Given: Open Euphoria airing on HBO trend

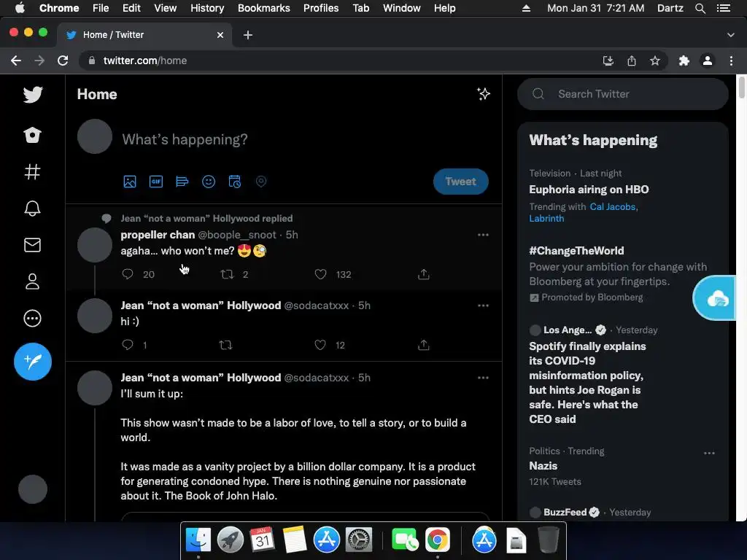Looking at the screenshot, I should 589,190.
